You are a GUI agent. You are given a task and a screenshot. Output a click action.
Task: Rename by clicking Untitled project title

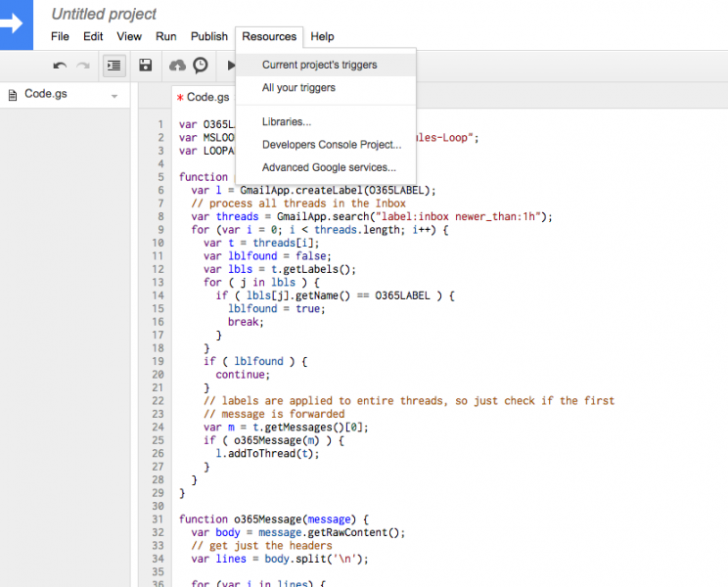click(x=104, y=15)
